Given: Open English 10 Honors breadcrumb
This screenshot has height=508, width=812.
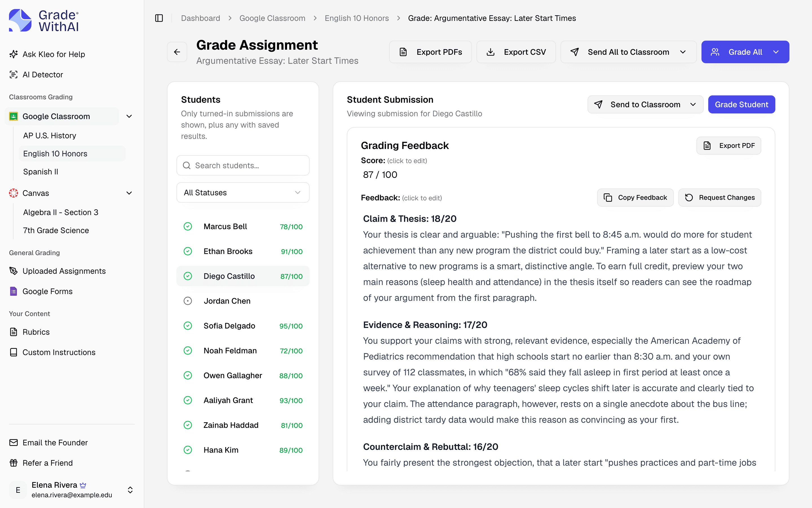Looking at the screenshot, I should tap(357, 18).
